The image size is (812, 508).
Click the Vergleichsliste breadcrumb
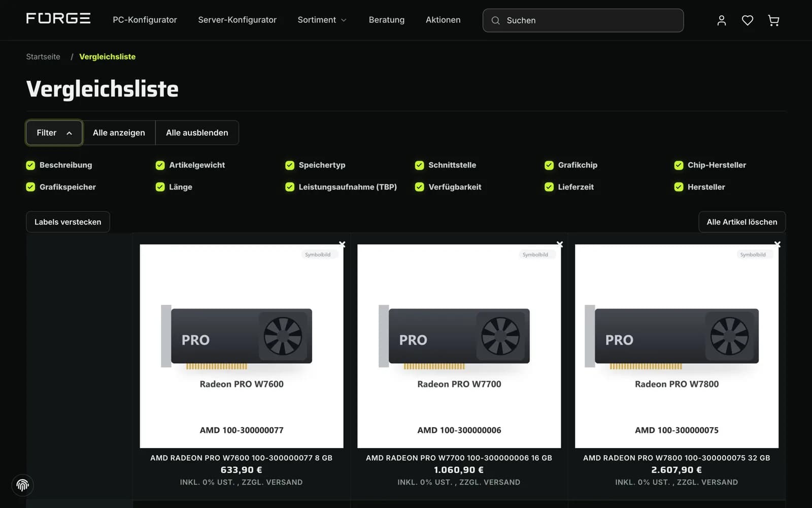click(108, 56)
